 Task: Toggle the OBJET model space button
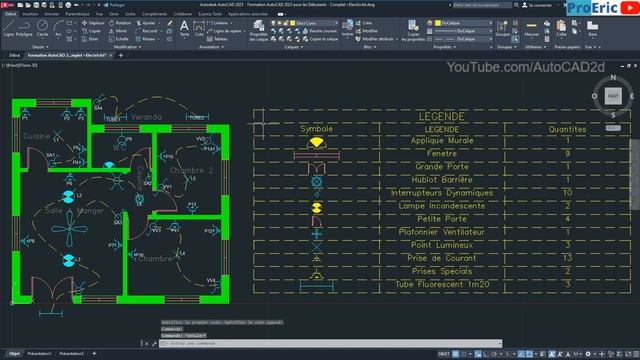click(x=444, y=354)
